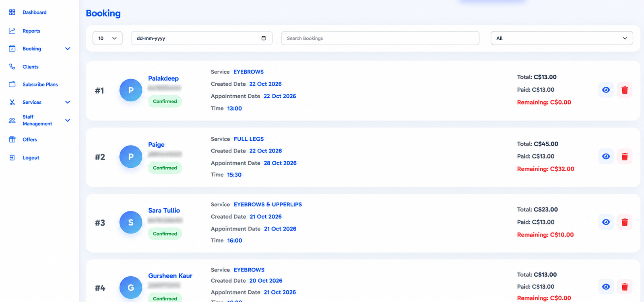Focus the Search Bookings field
Viewport: 644px width, 302px height.
380,38
